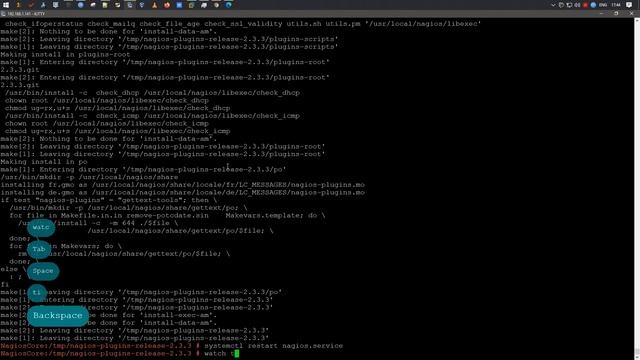Click 'chown root /usr/local/nagios/libexec/check_dhcp' line
This screenshot has width=640, height=360.
pyautogui.click(x=107, y=100)
